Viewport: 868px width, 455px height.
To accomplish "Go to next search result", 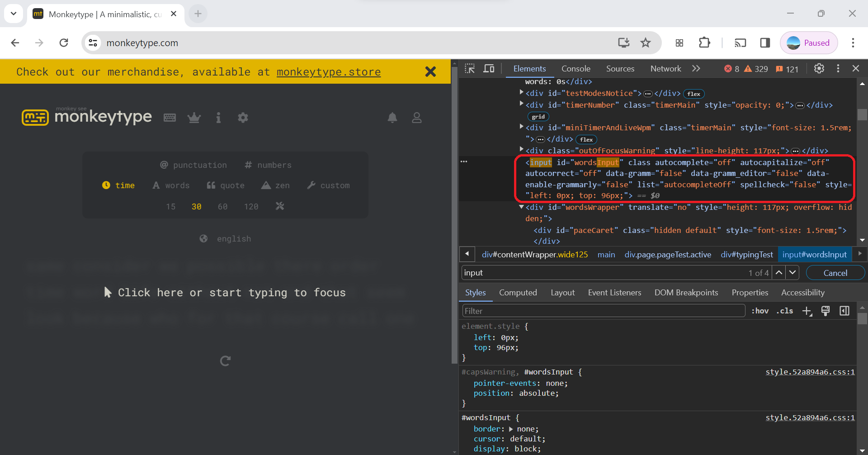I will 792,273.
